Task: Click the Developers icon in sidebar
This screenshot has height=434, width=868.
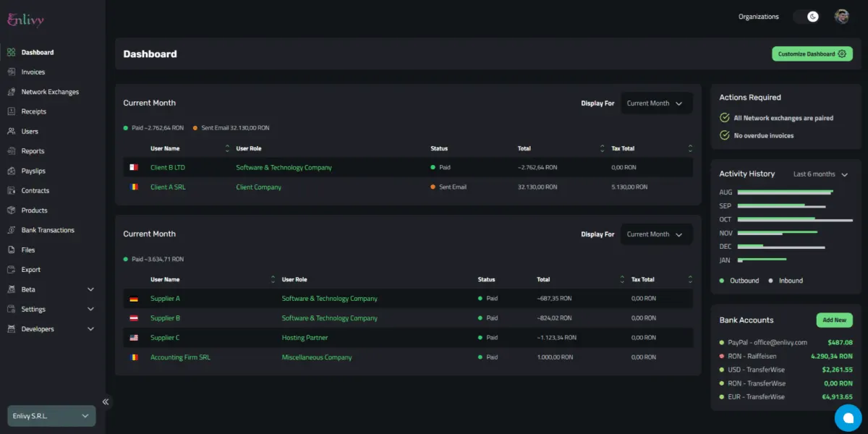Action: coord(11,329)
